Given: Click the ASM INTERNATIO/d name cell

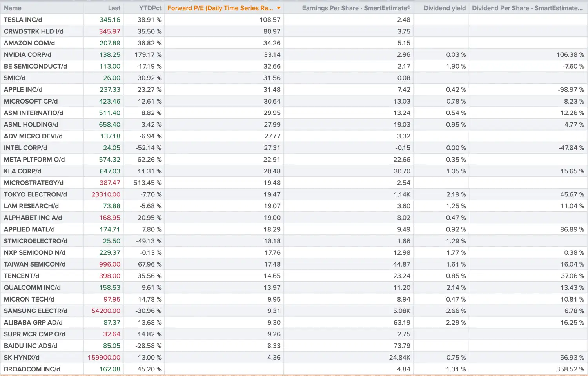Looking at the screenshot, I should [33, 113].
